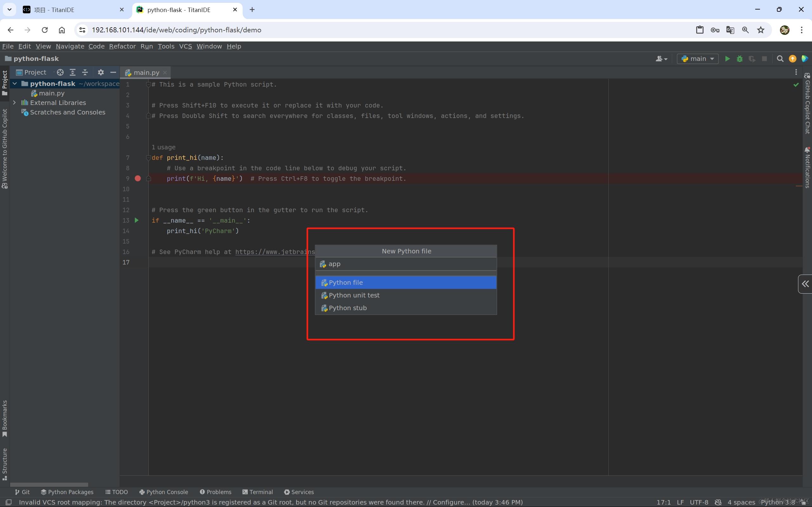Click the Debug bug icon
The width and height of the screenshot is (812, 507).
coord(740,59)
